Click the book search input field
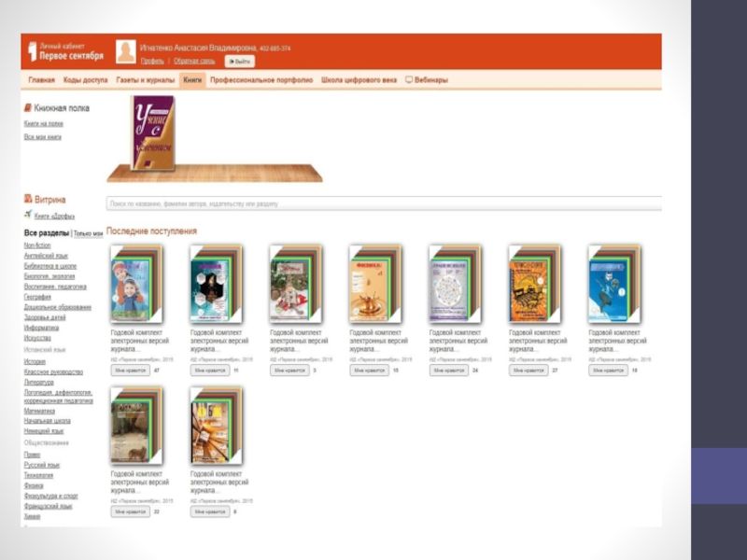Screen dimensions: 747x560 pos(384,203)
